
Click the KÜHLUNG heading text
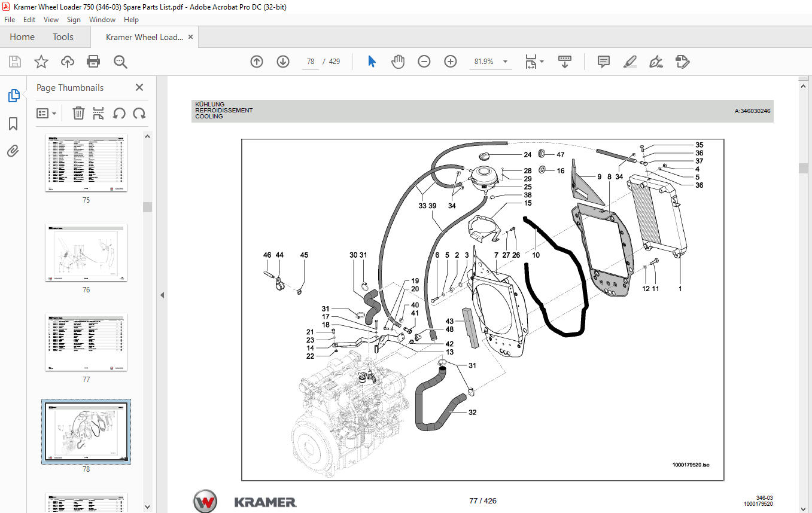[x=210, y=104]
